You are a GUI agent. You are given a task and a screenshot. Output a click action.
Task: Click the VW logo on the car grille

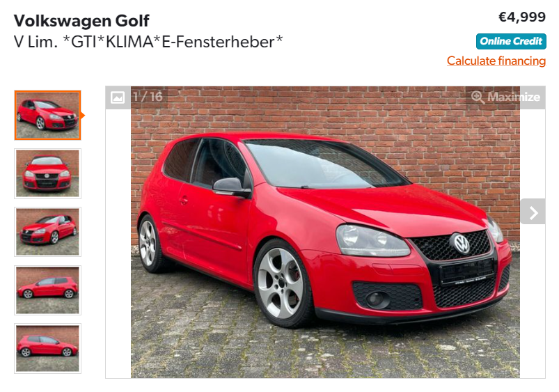461,244
